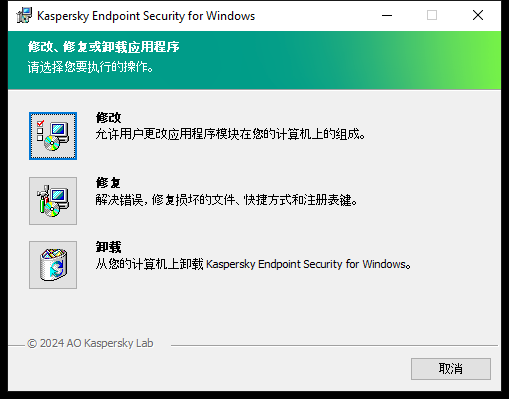Select the description 解决错误，修复损坏的文件 text

tap(227, 200)
